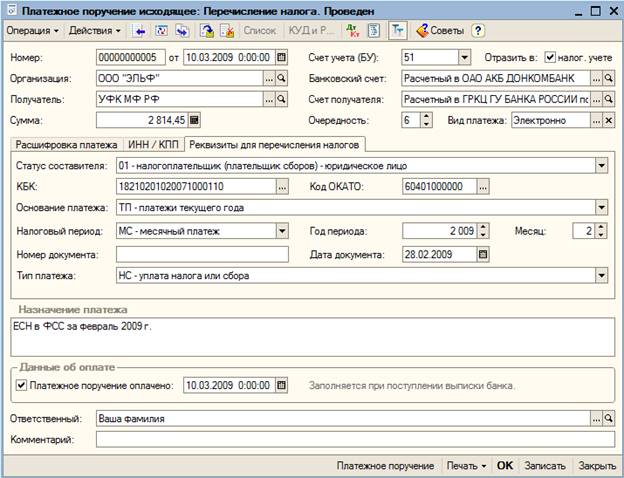Open the Печать dropdown button
624x478 pixels.
pyautogui.click(x=466, y=466)
